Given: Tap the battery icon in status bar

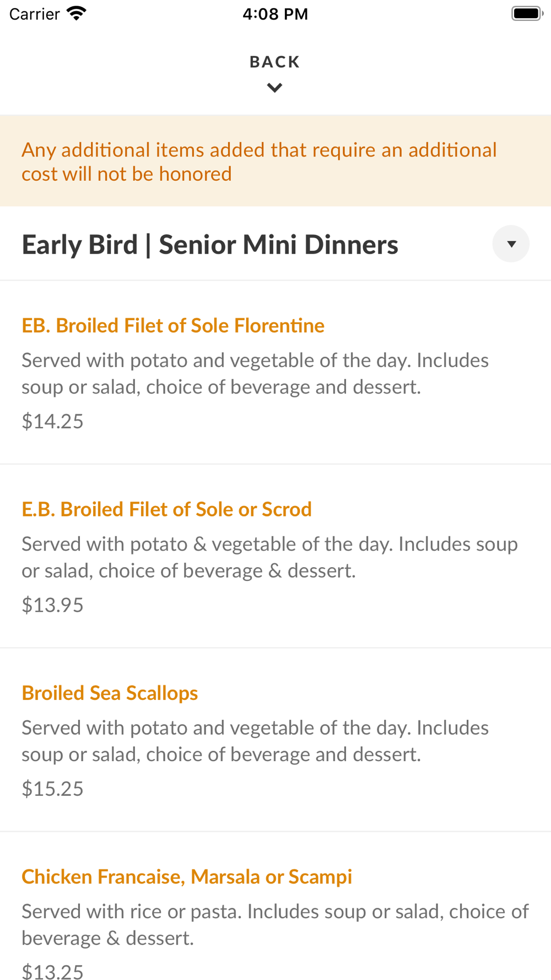Looking at the screenshot, I should (527, 13).
